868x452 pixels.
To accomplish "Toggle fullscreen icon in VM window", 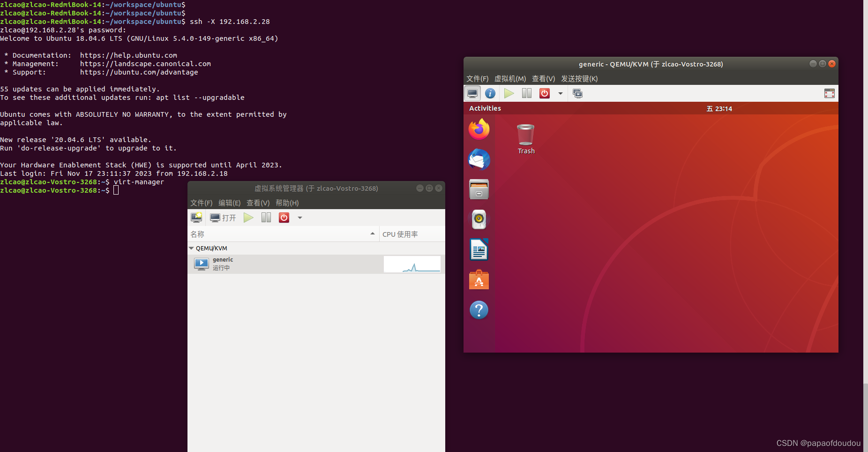I will pos(830,93).
